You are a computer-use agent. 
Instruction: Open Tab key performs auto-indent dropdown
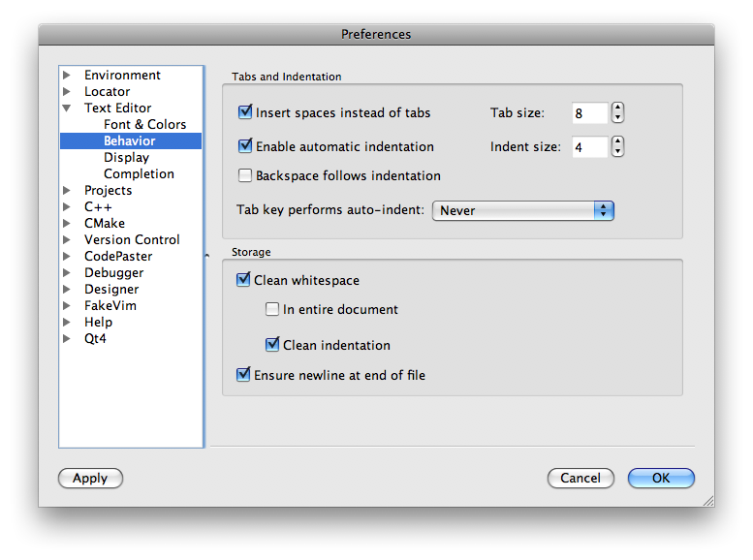coord(522,210)
